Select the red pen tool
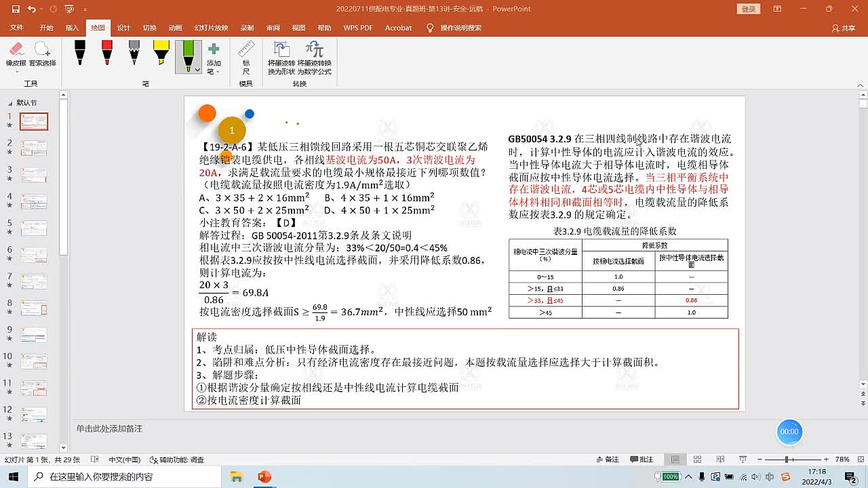This screenshot has width=868, height=488. (x=107, y=53)
